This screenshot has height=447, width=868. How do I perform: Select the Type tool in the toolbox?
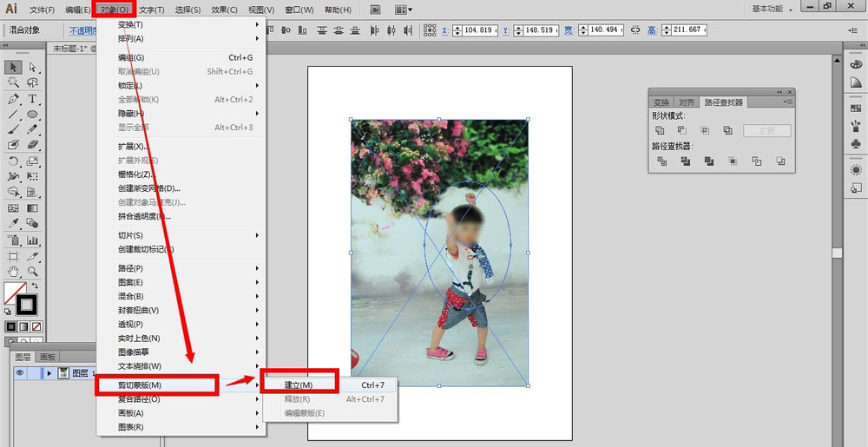coord(33,99)
